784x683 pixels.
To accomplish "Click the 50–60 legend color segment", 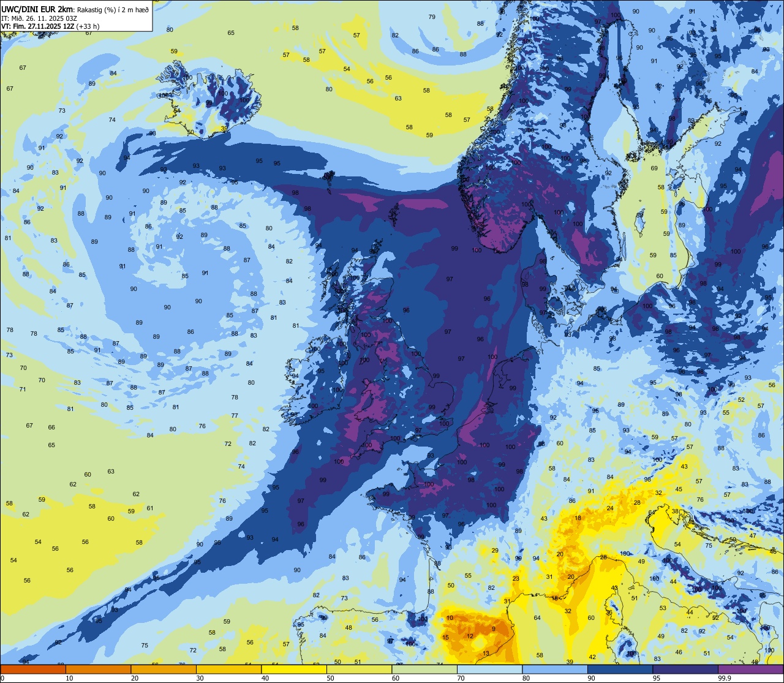I will click(x=359, y=669).
